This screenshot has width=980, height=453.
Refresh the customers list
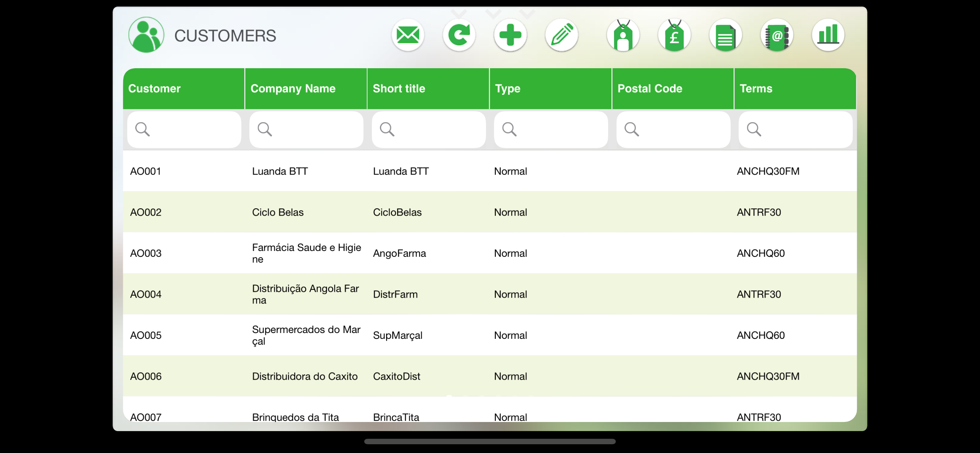[x=459, y=35]
